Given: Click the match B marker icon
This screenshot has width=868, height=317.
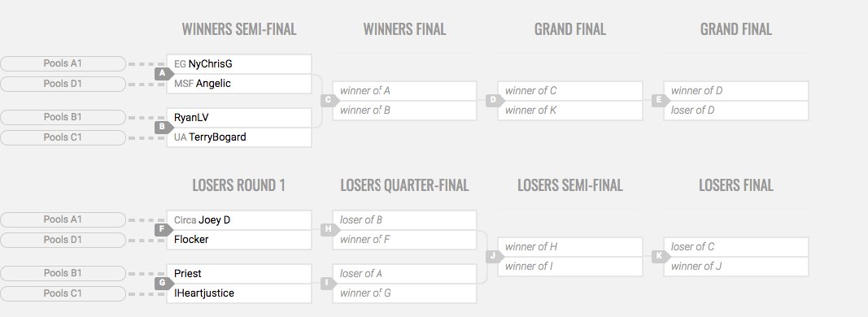Looking at the screenshot, I should tap(164, 127).
